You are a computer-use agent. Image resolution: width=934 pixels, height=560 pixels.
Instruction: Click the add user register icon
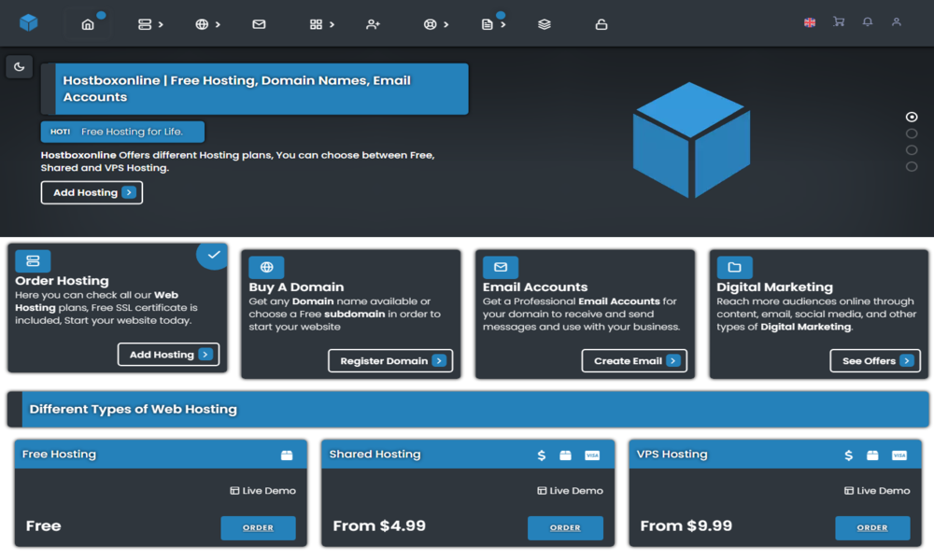(x=373, y=24)
